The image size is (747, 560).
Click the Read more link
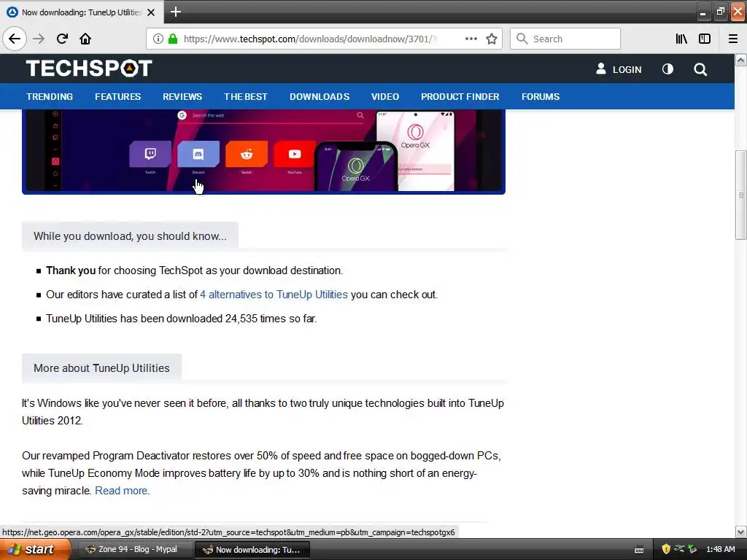click(x=123, y=491)
